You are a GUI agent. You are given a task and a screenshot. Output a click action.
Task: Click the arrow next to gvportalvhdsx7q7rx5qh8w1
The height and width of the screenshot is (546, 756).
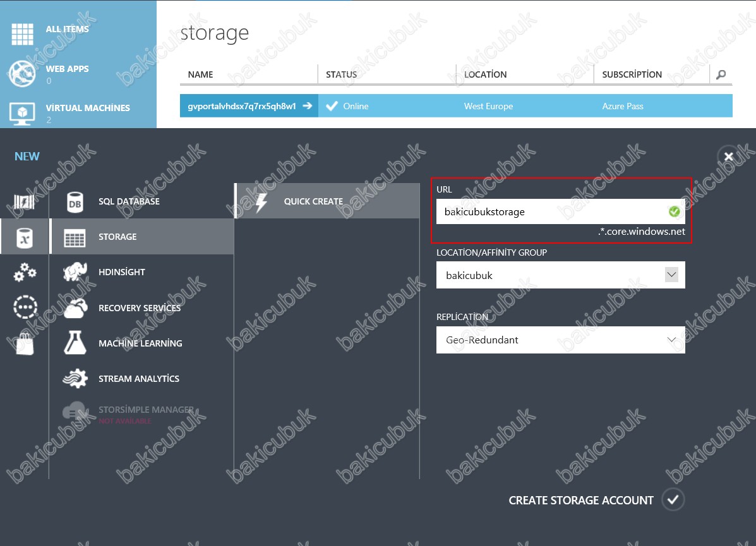tap(307, 106)
